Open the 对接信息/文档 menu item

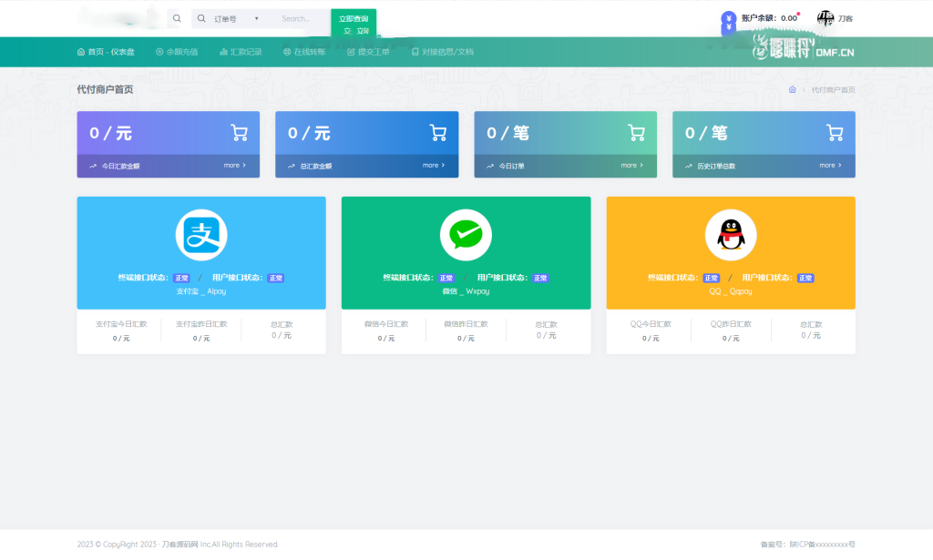[x=443, y=52]
